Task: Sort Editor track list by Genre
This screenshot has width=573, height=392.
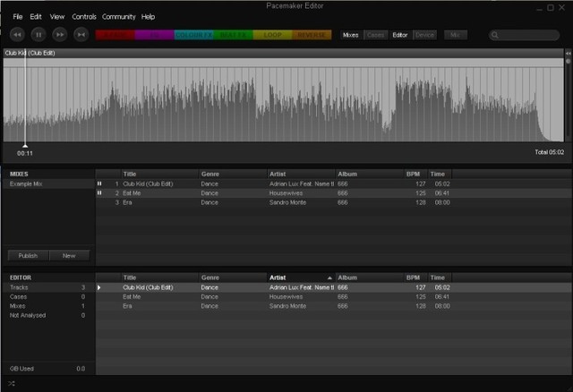Action: point(233,277)
